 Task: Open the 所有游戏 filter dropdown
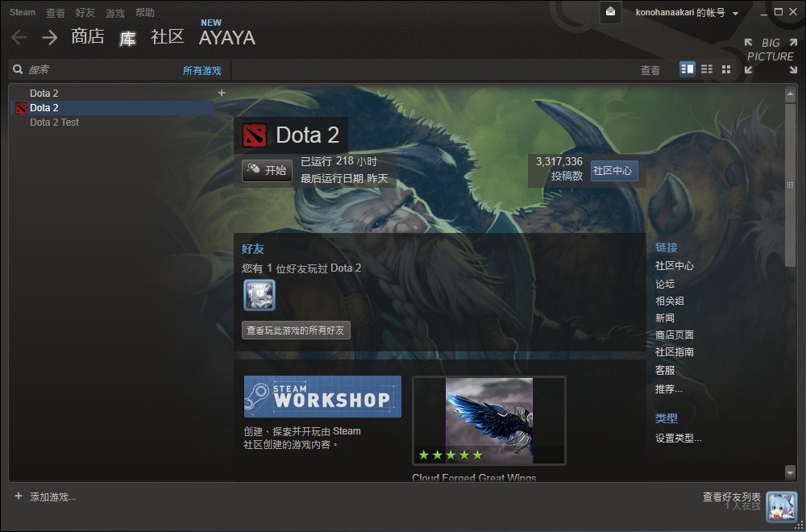[202, 71]
